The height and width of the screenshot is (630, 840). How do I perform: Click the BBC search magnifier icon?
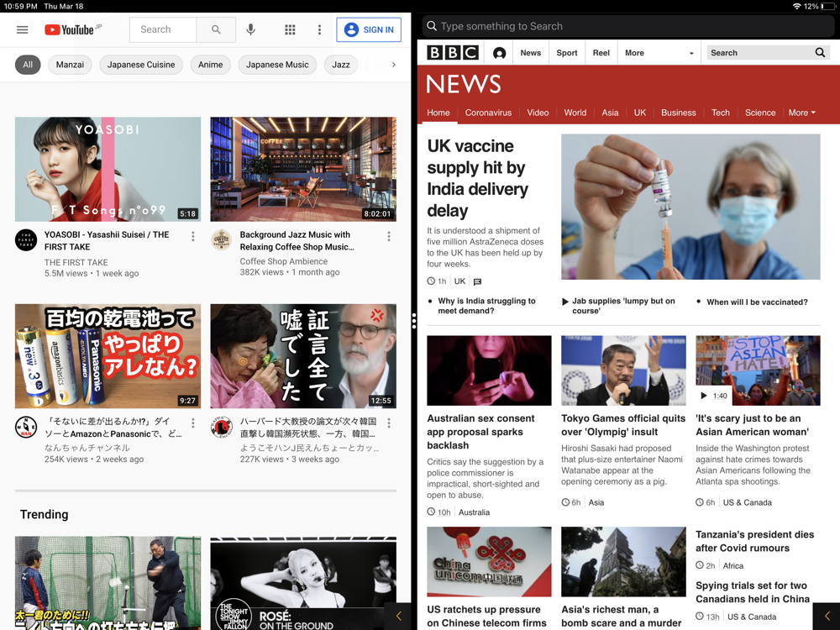click(x=820, y=52)
